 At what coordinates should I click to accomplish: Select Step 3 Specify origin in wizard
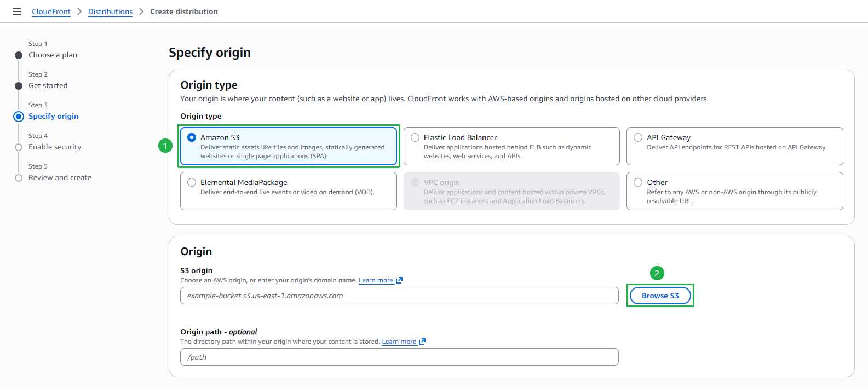coord(53,116)
